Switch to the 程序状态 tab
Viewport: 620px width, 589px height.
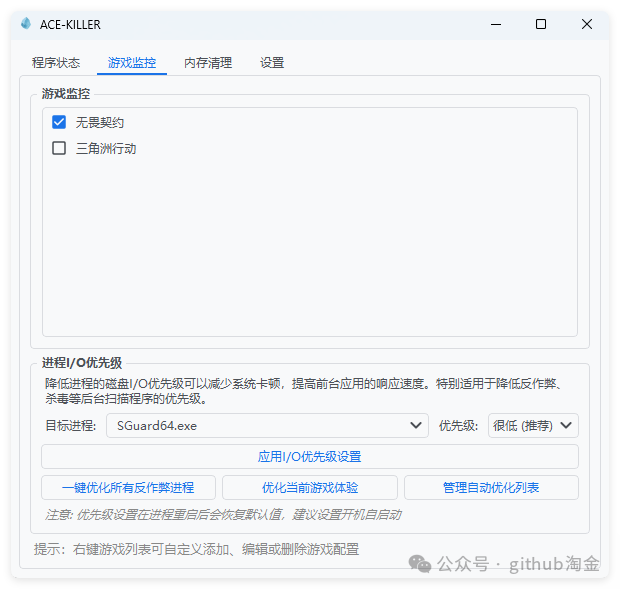(56, 62)
